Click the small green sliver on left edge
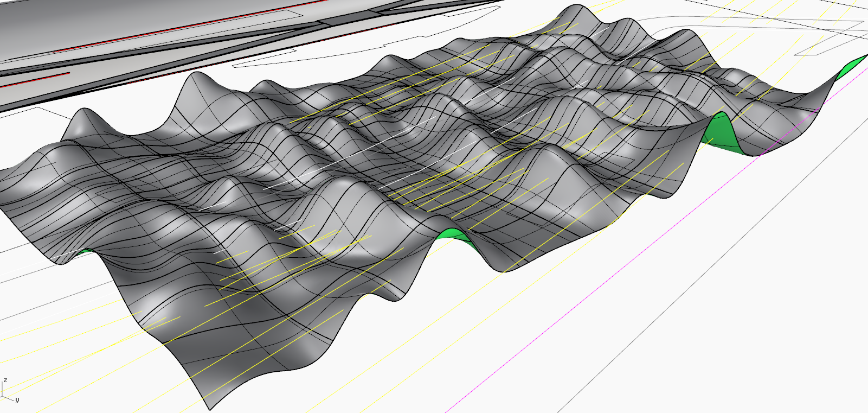 coord(82,252)
